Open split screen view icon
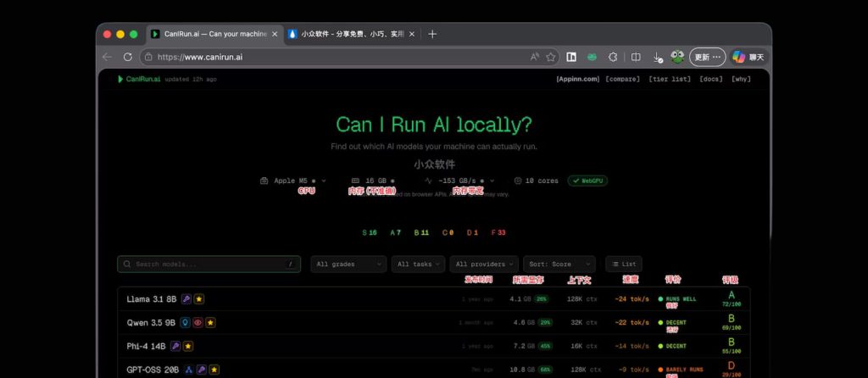Viewport: 868px width, 378px height. 636,57
